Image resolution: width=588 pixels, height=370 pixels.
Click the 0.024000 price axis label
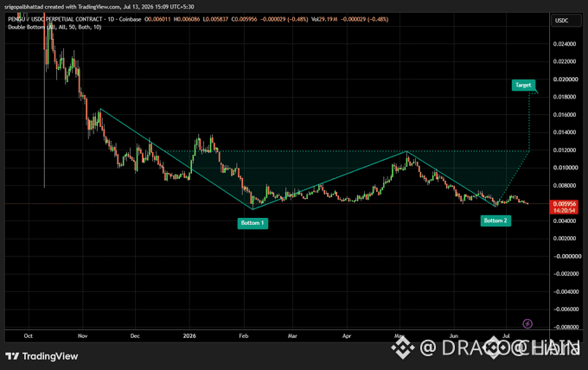tap(565, 44)
